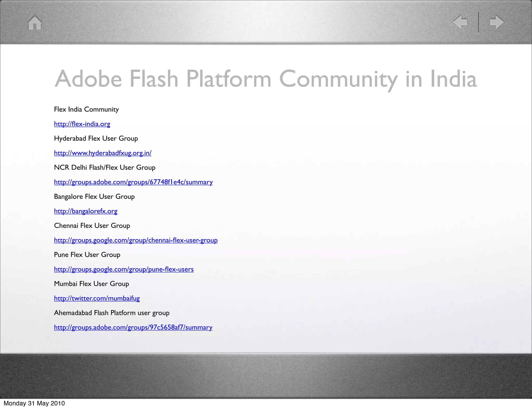The image size is (532, 409).
Task: Open Ahmedabad group 97c5658af7 link
Action: click(x=133, y=328)
